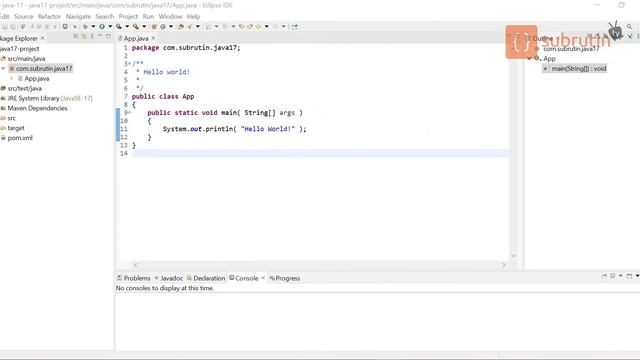The image size is (640, 360).
Task: Collapse All in Package Explorer toolbar
Action: click(76, 36)
